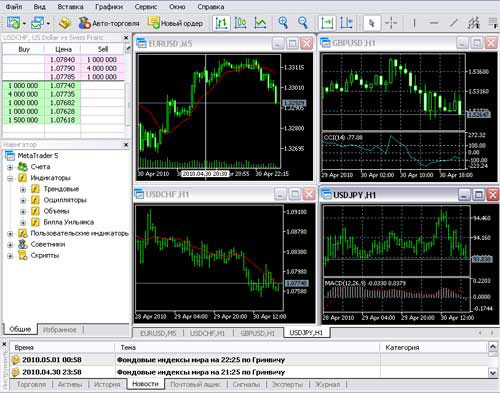Click the Новый ордер button
Viewport: 500px width, 393px height.
(175, 23)
